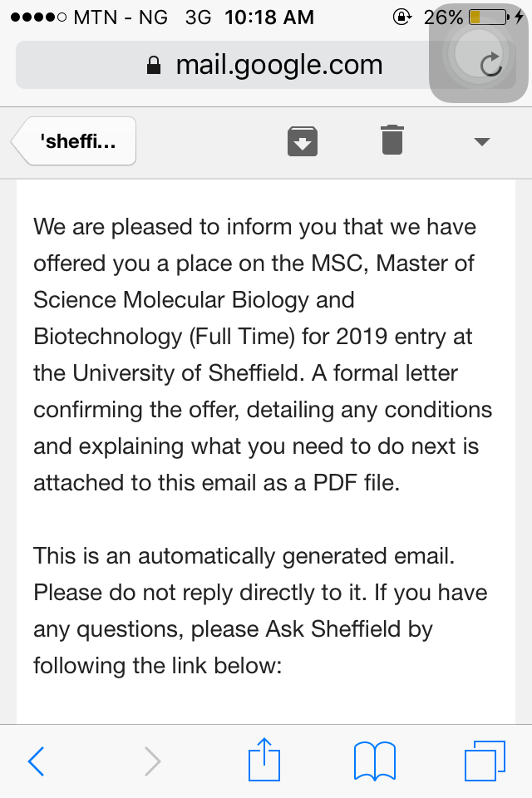Image resolution: width=532 pixels, height=798 pixels.
Task: Tap the rotation lock status icon
Action: tap(402, 17)
